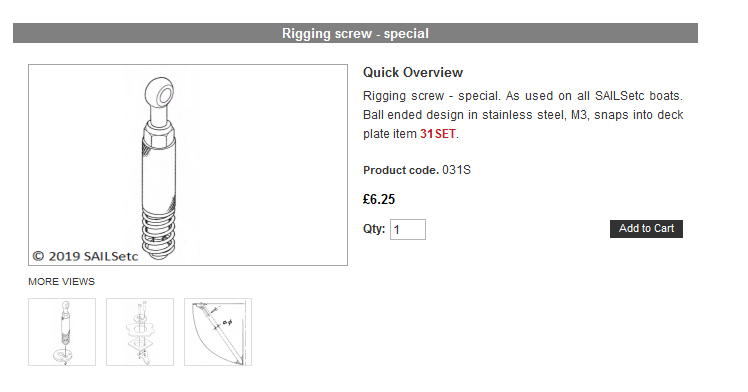Click the Add to Cart button
Screen dimensions: 748x392
(646, 229)
